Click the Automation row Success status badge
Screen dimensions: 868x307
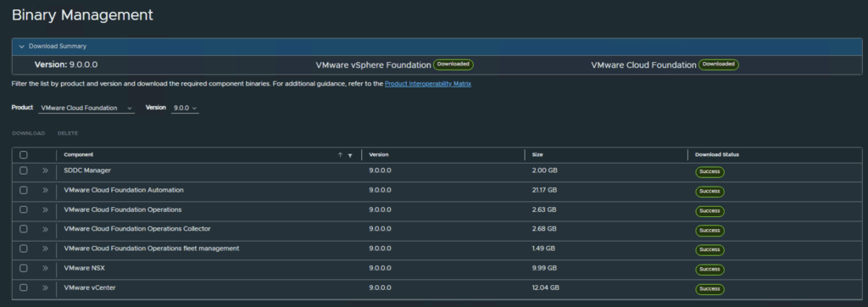[x=709, y=191]
